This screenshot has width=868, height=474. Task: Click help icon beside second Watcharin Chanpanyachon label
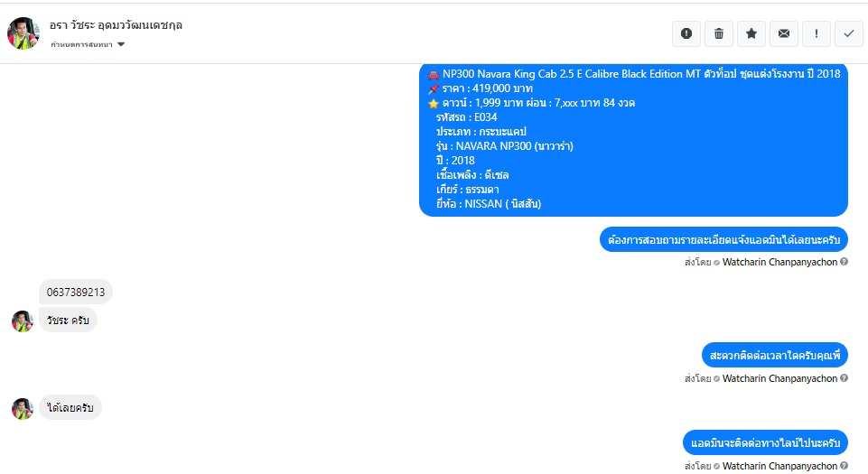click(x=844, y=377)
